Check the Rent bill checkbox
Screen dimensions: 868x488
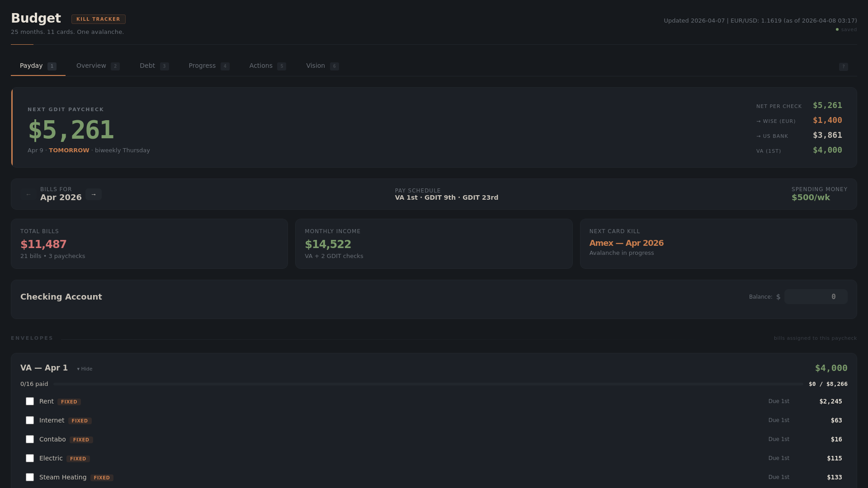coord(30,401)
